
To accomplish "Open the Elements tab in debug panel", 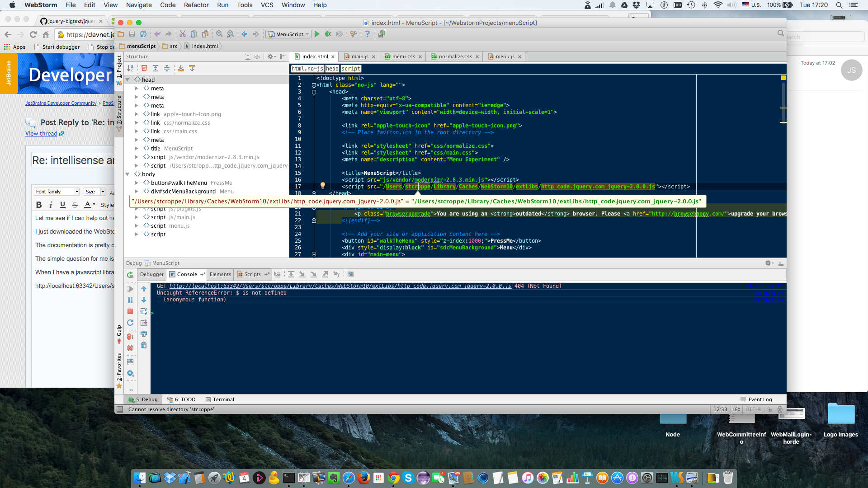I will click(220, 274).
